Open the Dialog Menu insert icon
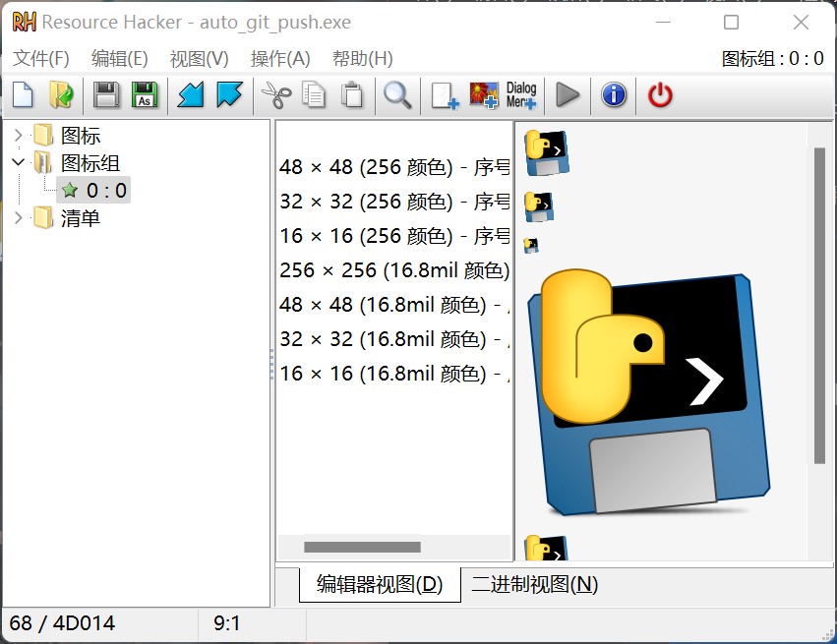This screenshot has height=644, width=837. click(521, 95)
